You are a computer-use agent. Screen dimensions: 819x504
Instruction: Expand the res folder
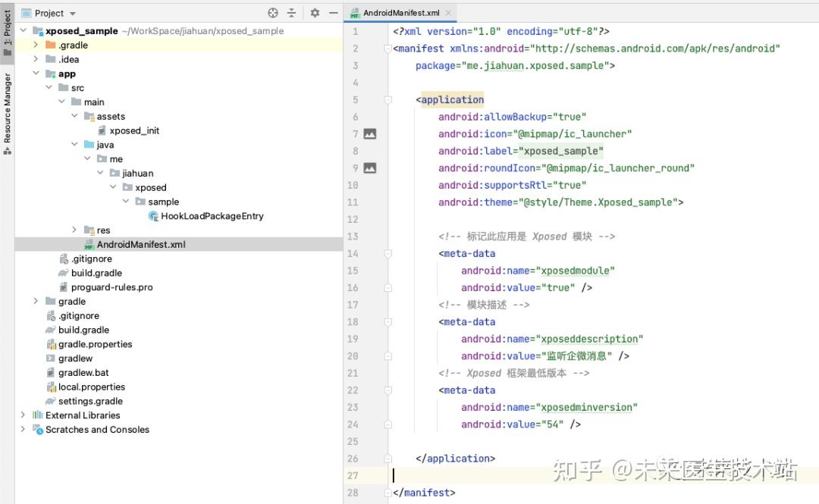pos(74,230)
